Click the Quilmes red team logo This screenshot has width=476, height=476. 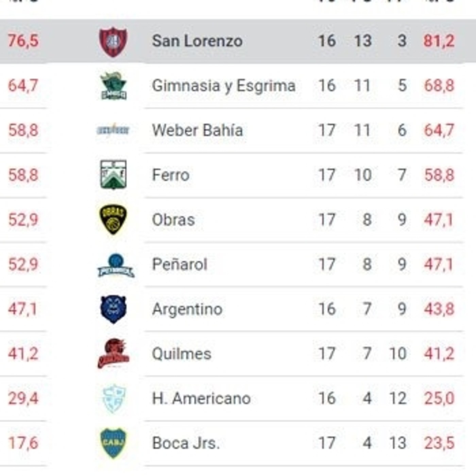pyautogui.click(x=114, y=354)
